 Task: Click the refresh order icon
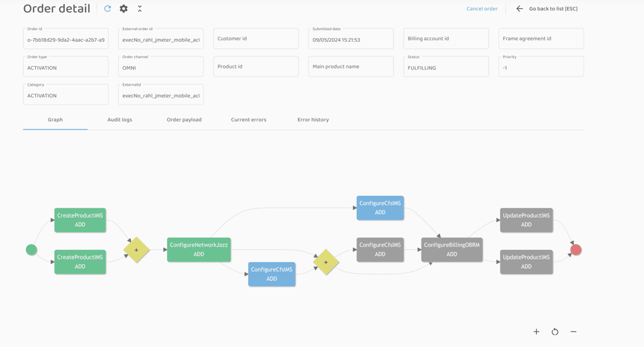107,9
